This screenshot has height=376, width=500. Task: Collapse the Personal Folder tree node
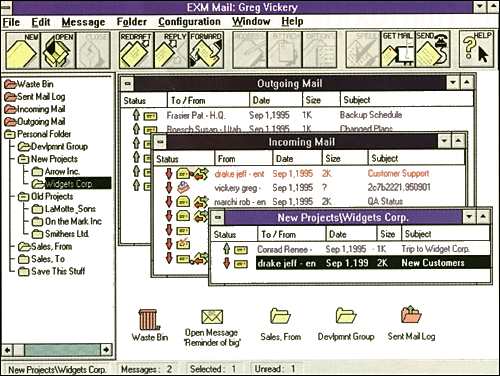point(9,134)
